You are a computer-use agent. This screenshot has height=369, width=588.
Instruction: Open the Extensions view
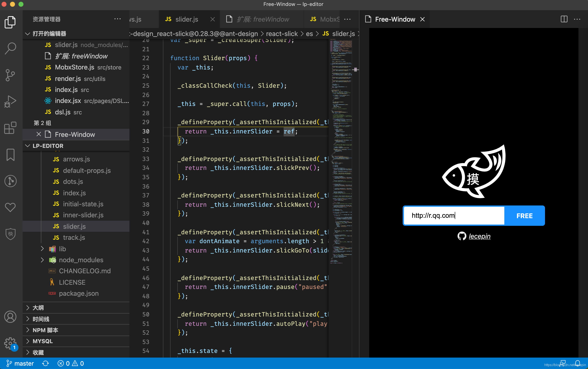10,128
